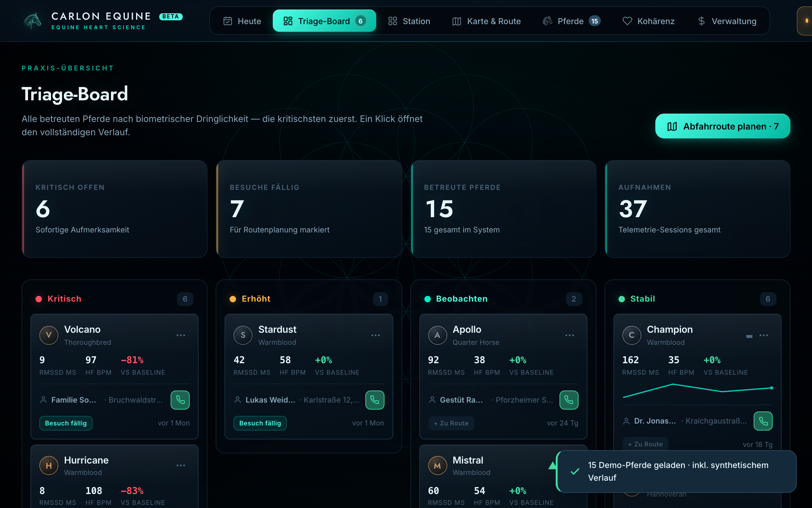Click the Stabil count badge 6

[768, 299]
